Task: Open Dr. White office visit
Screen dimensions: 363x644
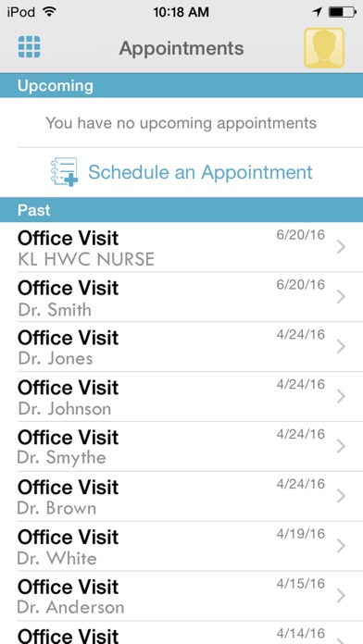Action: pos(181,546)
